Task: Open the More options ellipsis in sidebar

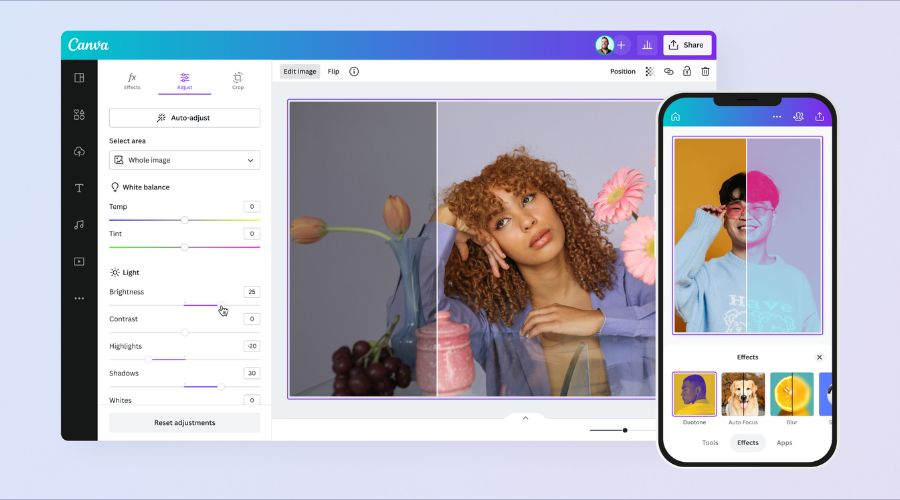Action: point(79,298)
